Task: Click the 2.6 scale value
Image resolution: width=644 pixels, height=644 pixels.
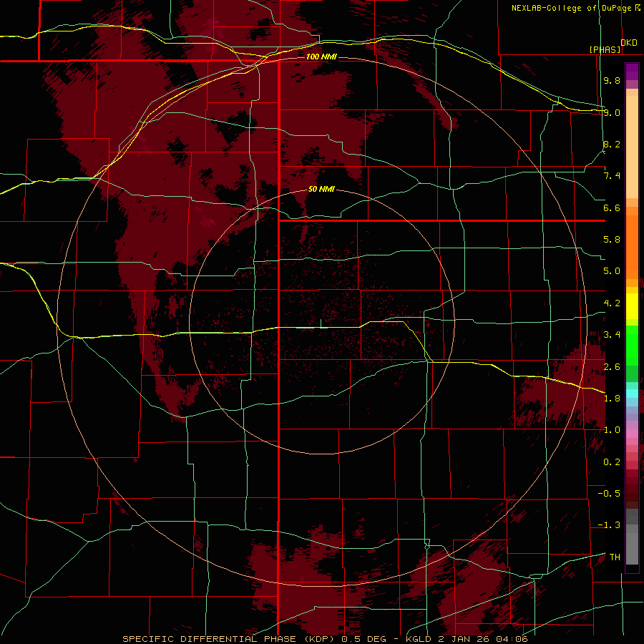Action: pyautogui.click(x=612, y=367)
